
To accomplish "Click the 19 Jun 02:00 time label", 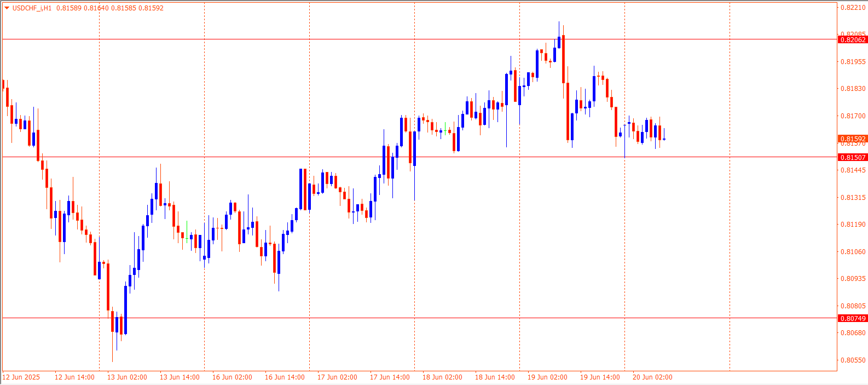I will tap(547, 377).
